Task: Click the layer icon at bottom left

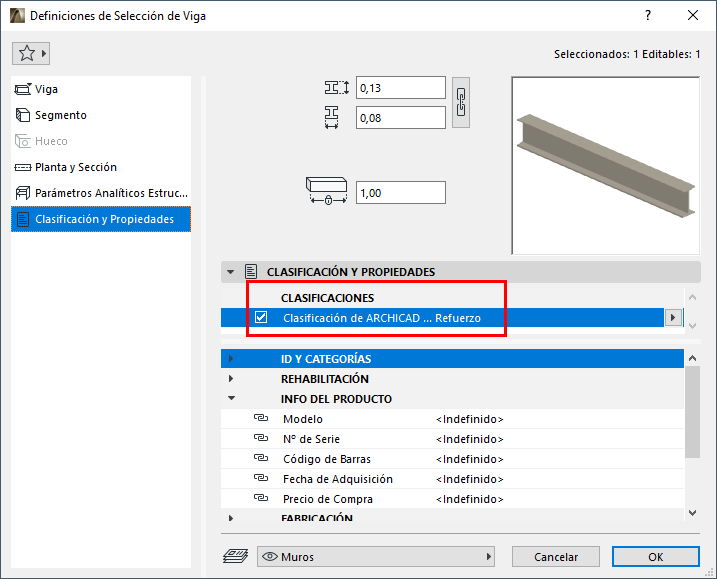Action: [x=236, y=556]
